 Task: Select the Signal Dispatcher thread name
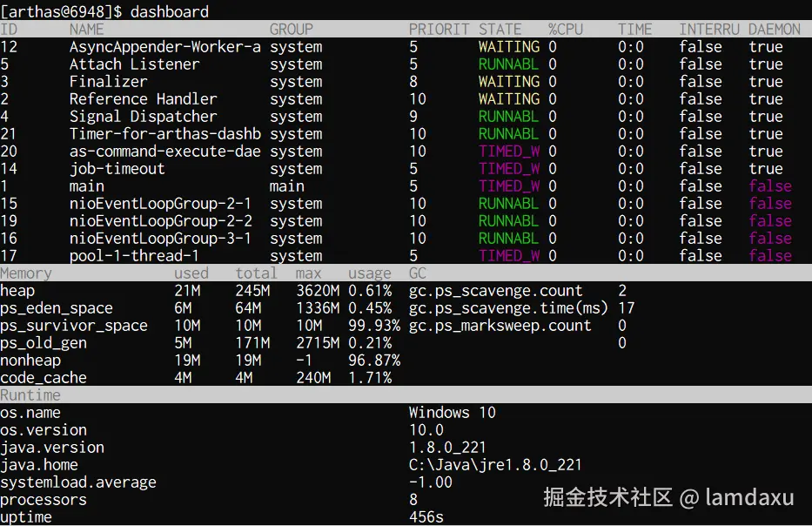pyautogui.click(x=144, y=117)
